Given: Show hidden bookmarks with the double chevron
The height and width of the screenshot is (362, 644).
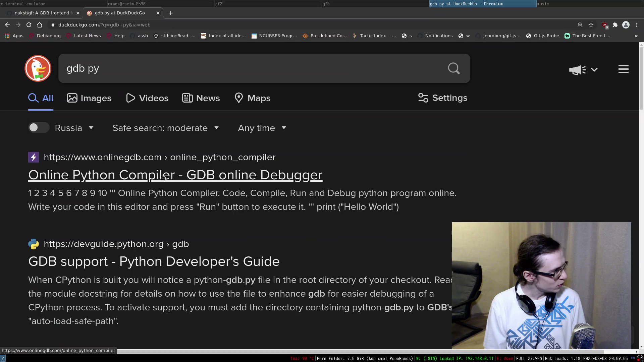Looking at the screenshot, I should point(636,36).
